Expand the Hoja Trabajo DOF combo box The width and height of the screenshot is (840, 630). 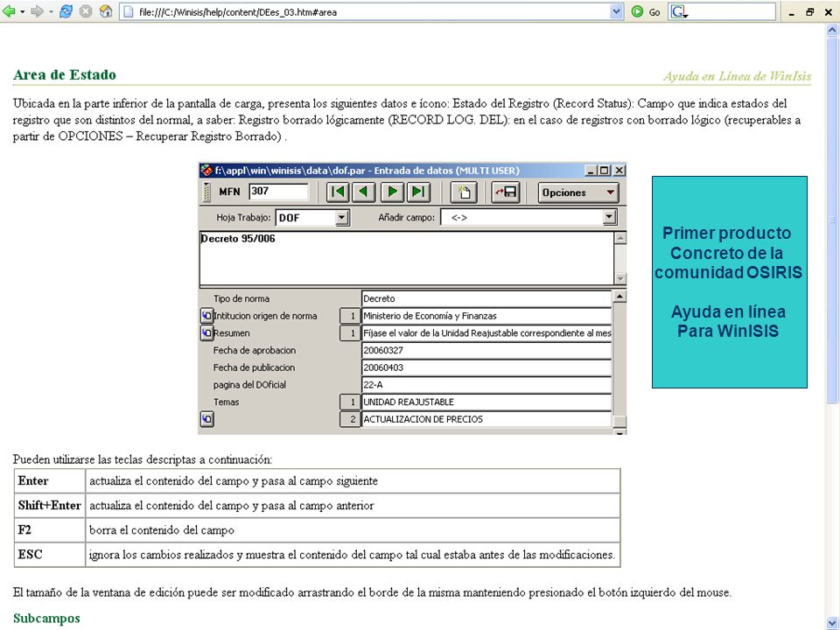point(341,218)
